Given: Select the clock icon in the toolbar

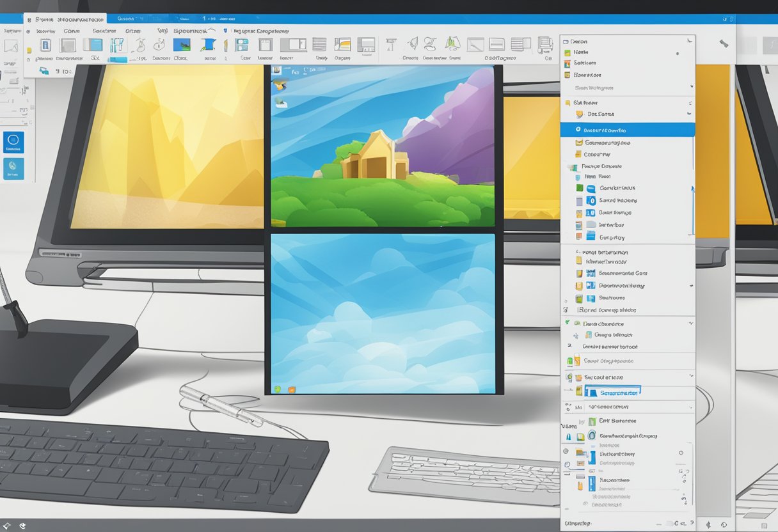Looking at the screenshot, I should pos(159,46).
